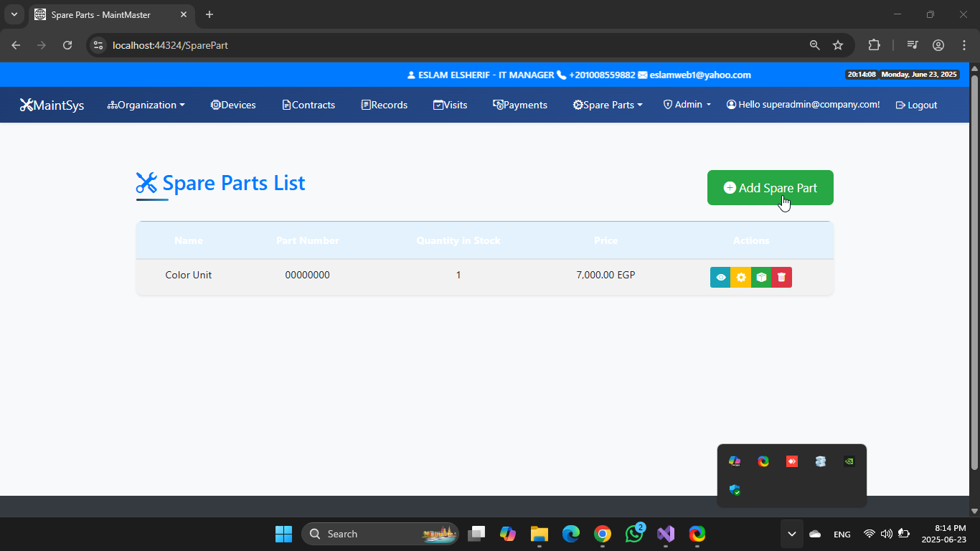The width and height of the screenshot is (980, 551).
Task: Open the Contracts page
Action: (308, 105)
